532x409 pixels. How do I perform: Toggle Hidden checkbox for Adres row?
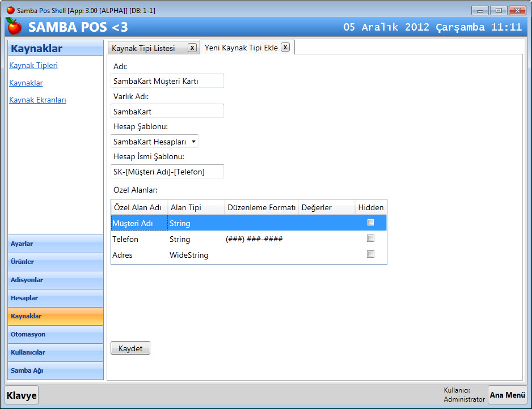[370, 254]
